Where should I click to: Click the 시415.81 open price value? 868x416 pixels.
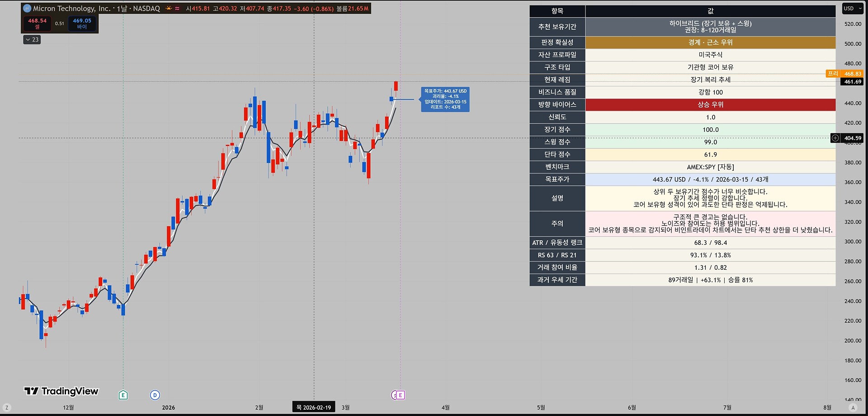click(198, 9)
